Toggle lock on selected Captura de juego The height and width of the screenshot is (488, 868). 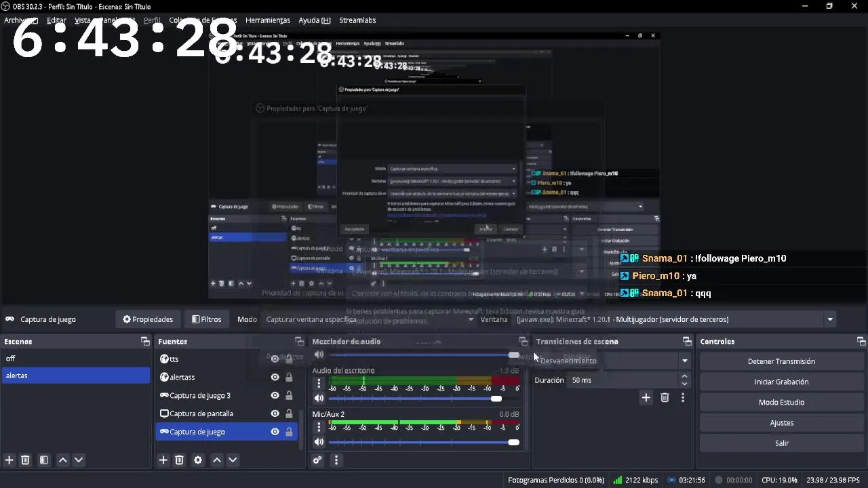pos(289,432)
